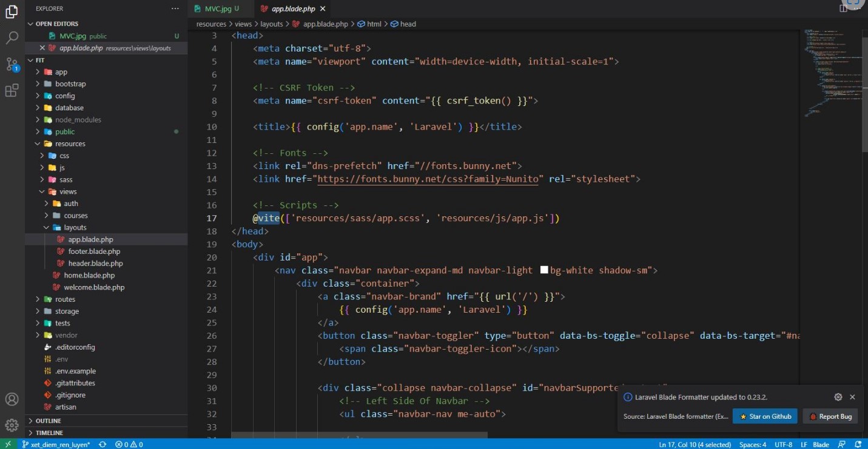The width and height of the screenshot is (868, 449).
Task: Open the Accounts icon in activity bar
Action: tap(12, 399)
